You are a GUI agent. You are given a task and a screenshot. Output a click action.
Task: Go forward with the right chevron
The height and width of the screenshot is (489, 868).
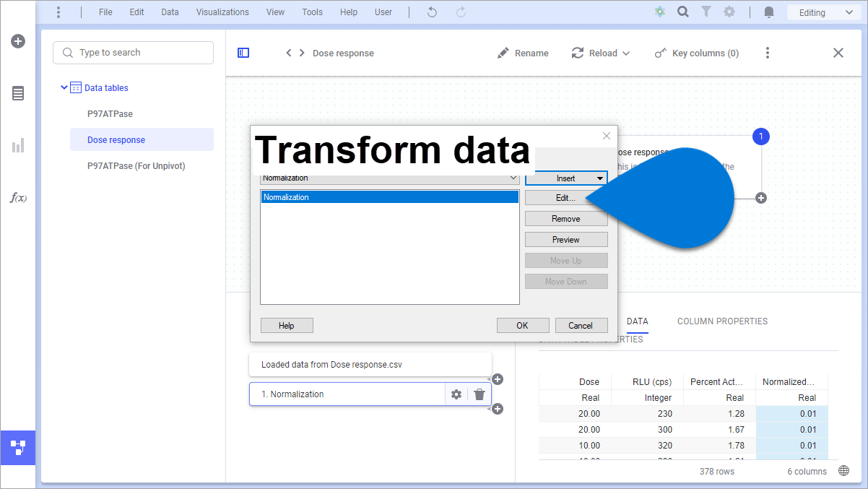302,53
